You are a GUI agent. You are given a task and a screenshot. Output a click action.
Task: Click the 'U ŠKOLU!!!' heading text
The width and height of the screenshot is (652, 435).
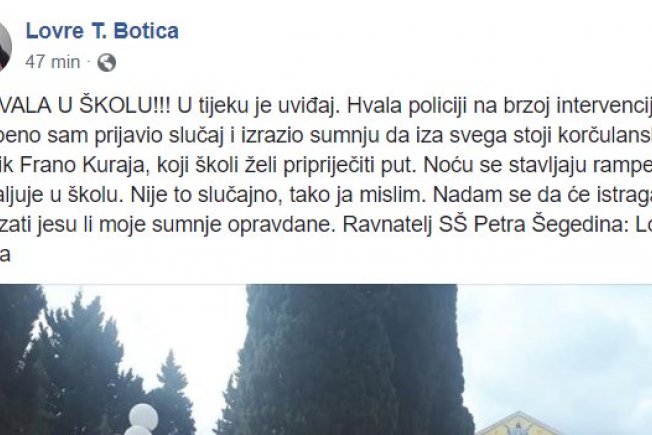coord(113,106)
